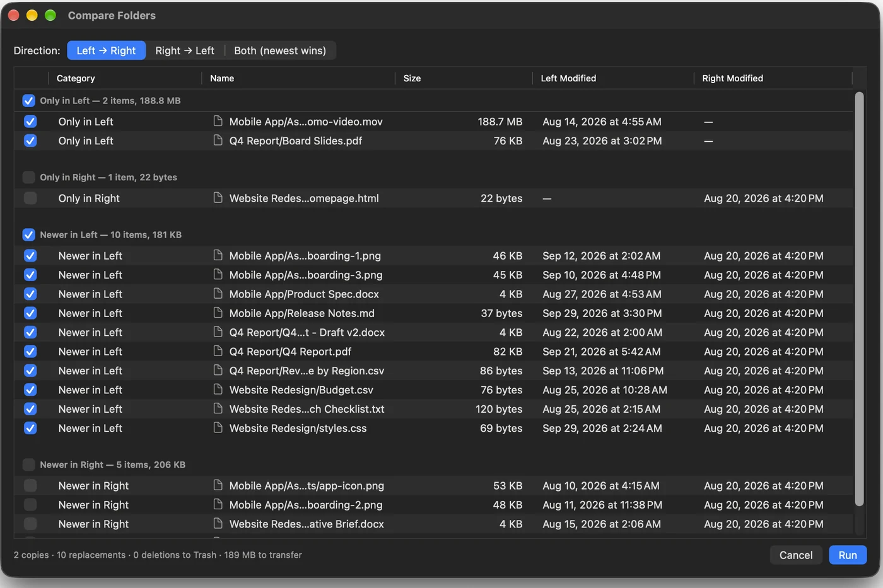This screenshot has width=883, height=588.
Task: Click file icon for Creative Brief.docx
Action: [x=218, y=523]
